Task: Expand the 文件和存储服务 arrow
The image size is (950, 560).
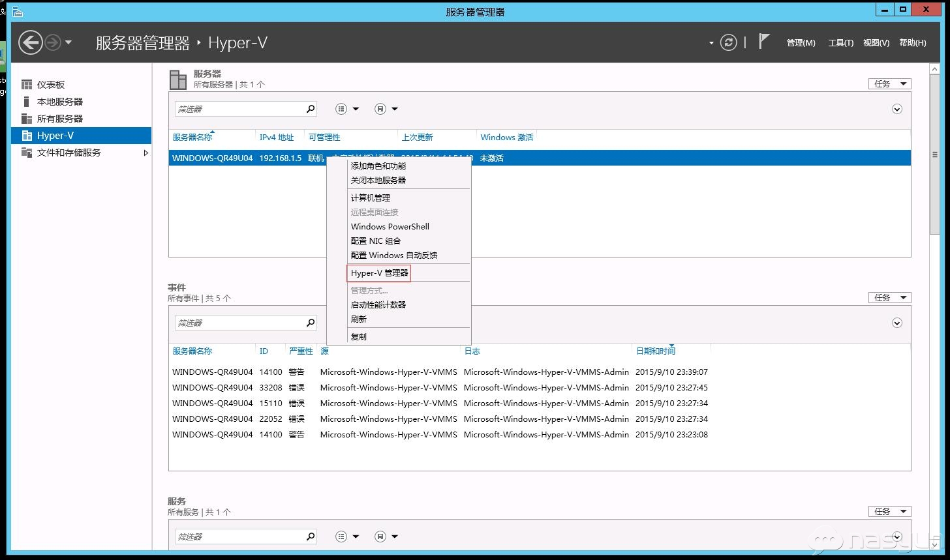Action: (x=146, y=153)
